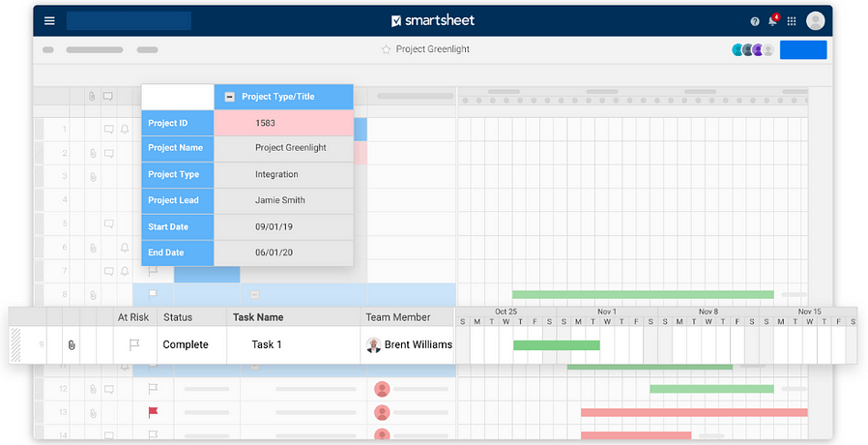Toggle At Risk flag on row 9

(134, 344)
